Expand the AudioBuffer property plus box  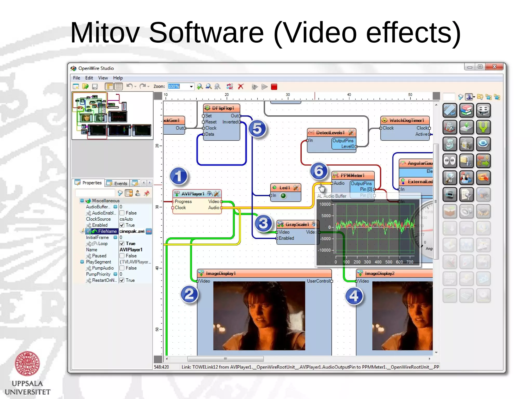(115, 207)
